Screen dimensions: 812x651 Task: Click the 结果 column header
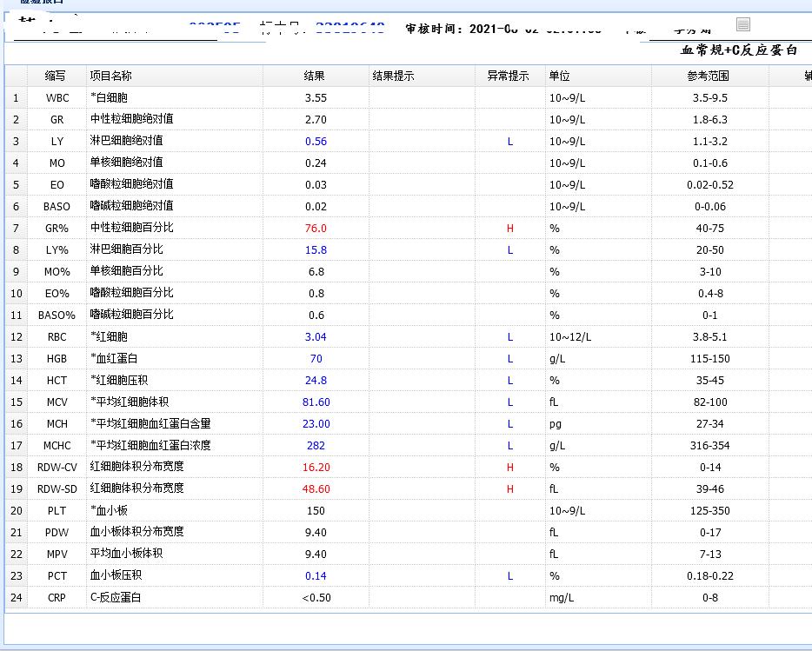[313, 76]
